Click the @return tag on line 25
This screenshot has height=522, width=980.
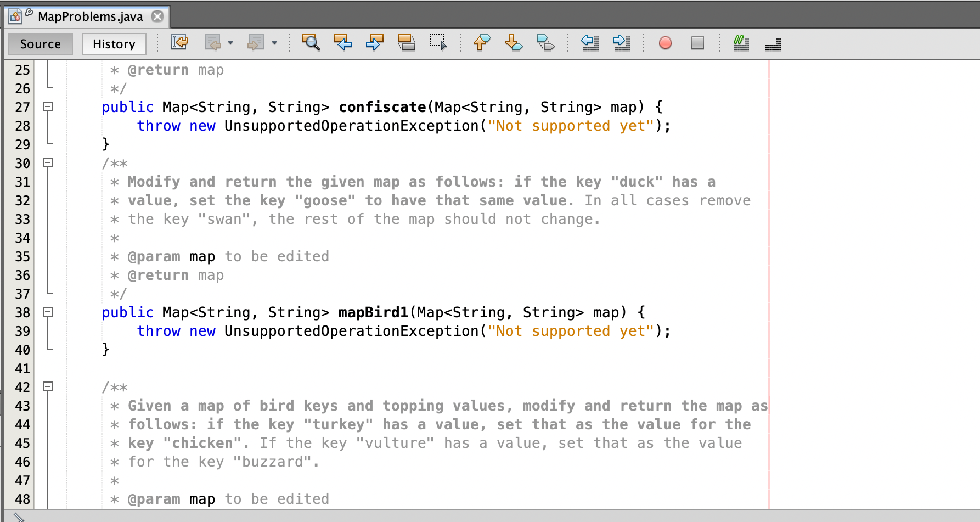[158, 70]
